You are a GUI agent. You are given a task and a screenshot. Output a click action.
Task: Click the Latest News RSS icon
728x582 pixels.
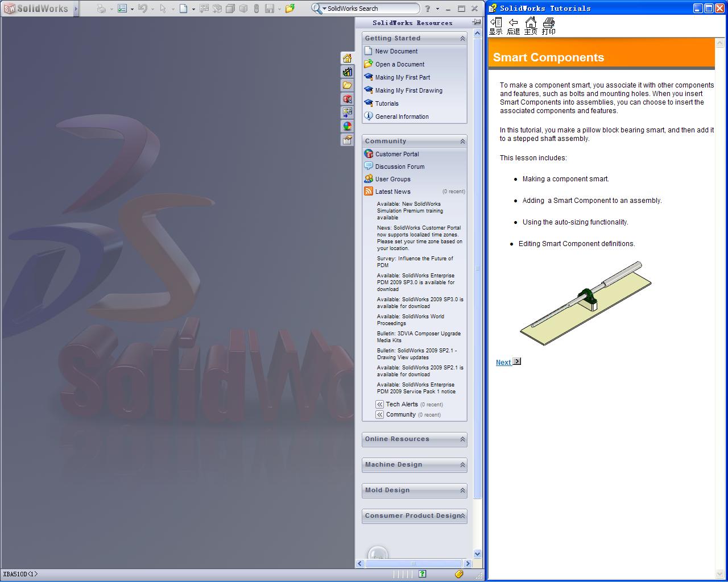coord(369,192)
